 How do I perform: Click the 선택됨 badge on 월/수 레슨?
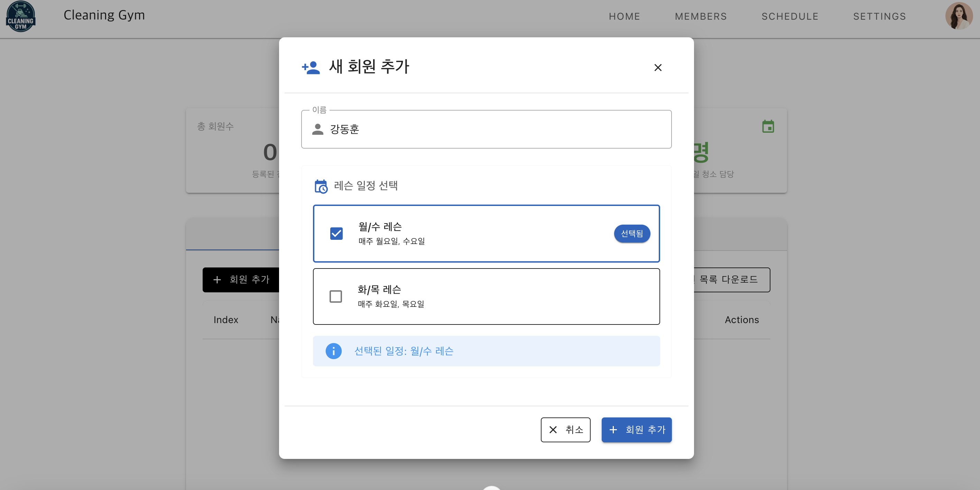click(x=631, y=233)
